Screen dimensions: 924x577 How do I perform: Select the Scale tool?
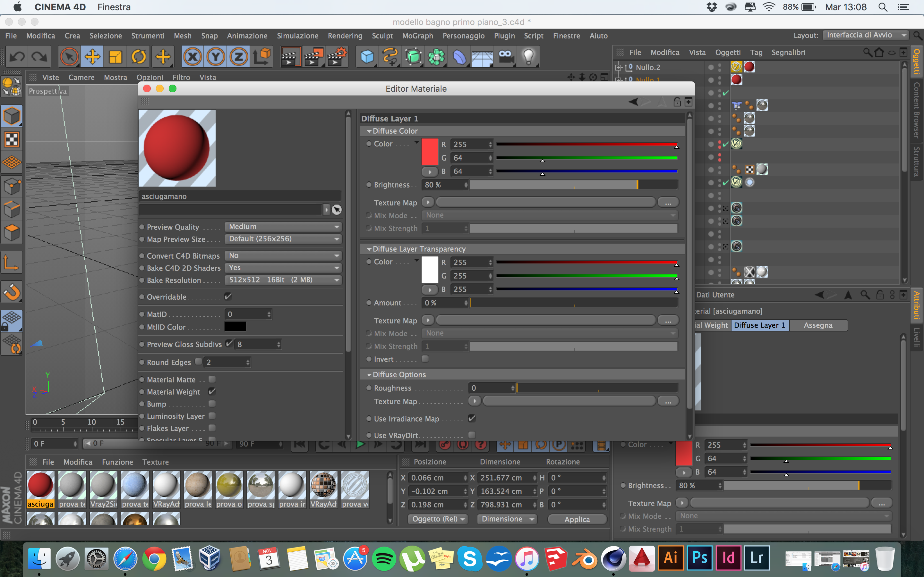115,57
